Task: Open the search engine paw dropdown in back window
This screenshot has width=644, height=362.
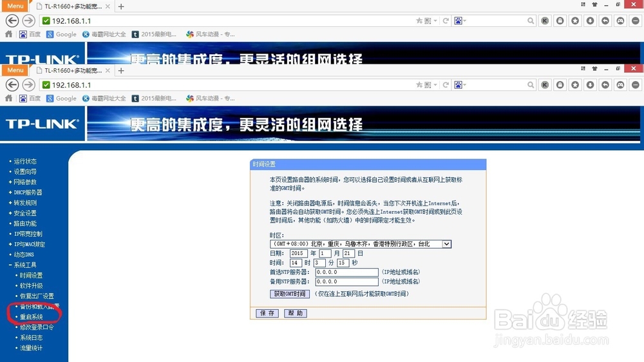Action: (x=460, y=21)
